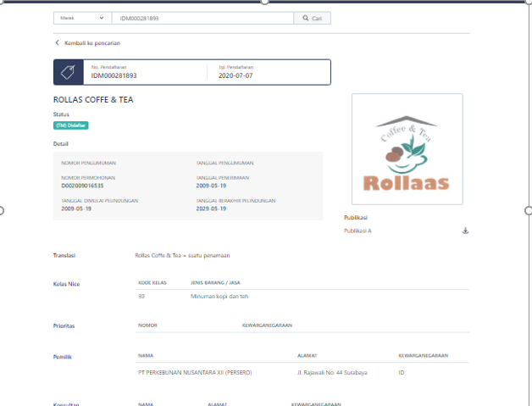This screenshot has height=406, width=532.
Task: Click the tag icon in registration card
Action: click(68, 72)
